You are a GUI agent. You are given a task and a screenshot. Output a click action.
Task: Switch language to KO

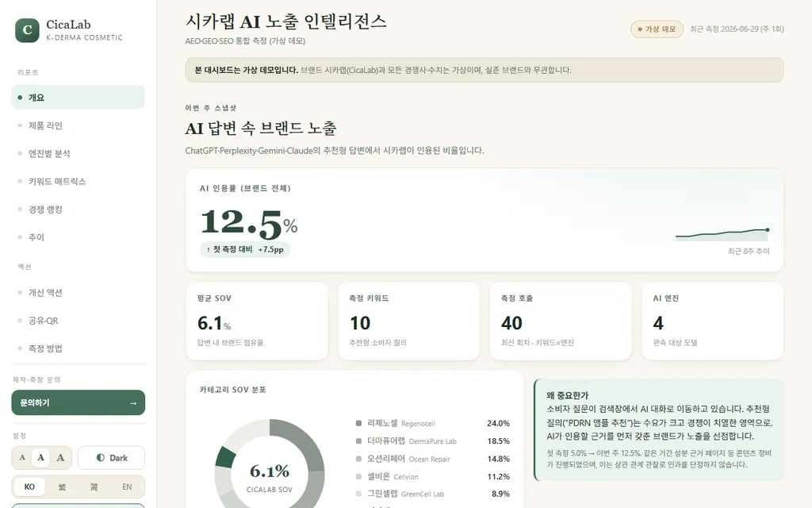tap(29, 487)
